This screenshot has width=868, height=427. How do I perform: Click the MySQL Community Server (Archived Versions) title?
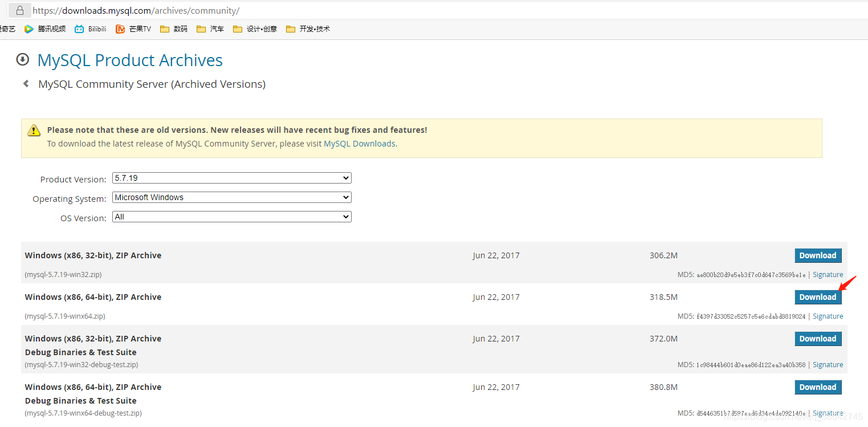click(x=152, y=84)
